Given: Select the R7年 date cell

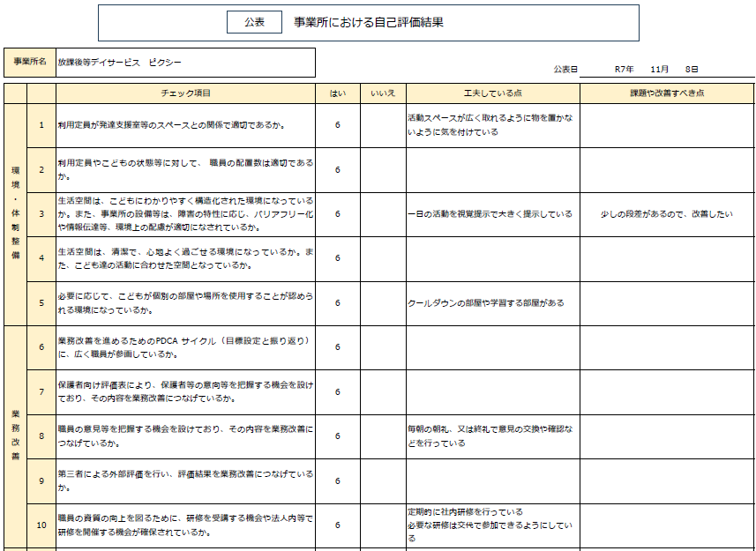Looking at the screenshot, I should pyautogui.click(x=625, y=69).
